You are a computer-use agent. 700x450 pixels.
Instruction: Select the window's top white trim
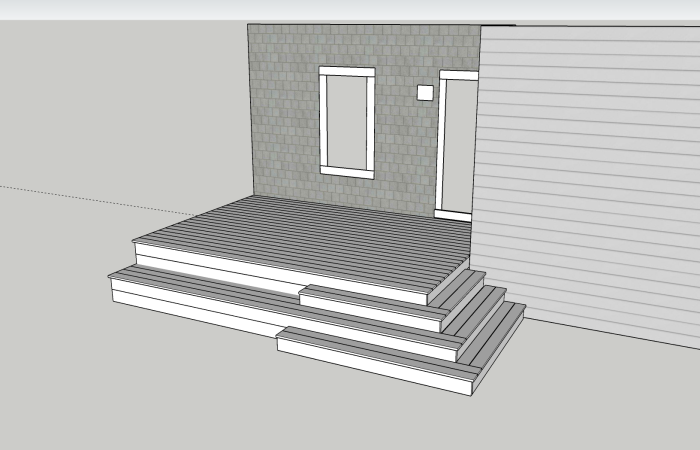pos(346,70)
